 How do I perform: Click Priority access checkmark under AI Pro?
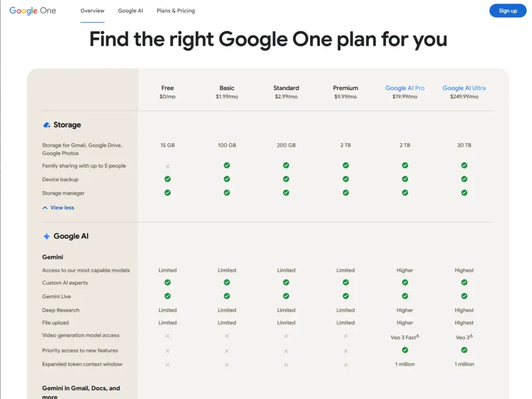pyautogui.click(x=405, y=350)
